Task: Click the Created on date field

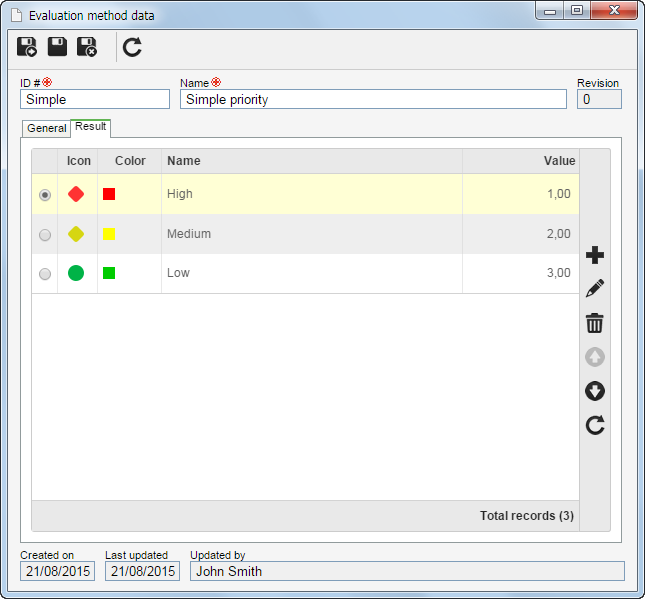Action: pyautogui.click(x=58, y=571)
